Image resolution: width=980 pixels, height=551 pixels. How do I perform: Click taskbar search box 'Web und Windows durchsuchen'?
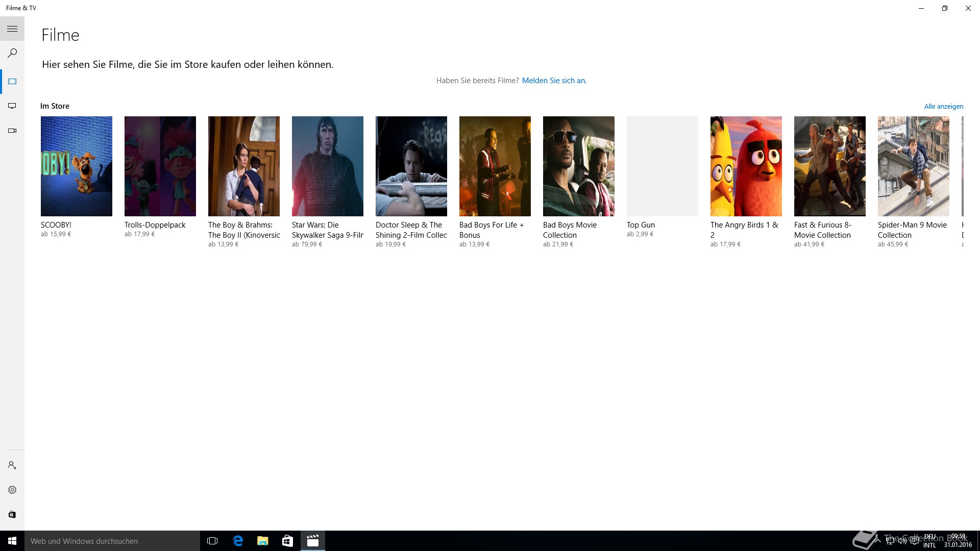pyautogui.click(x=112, y=541)
